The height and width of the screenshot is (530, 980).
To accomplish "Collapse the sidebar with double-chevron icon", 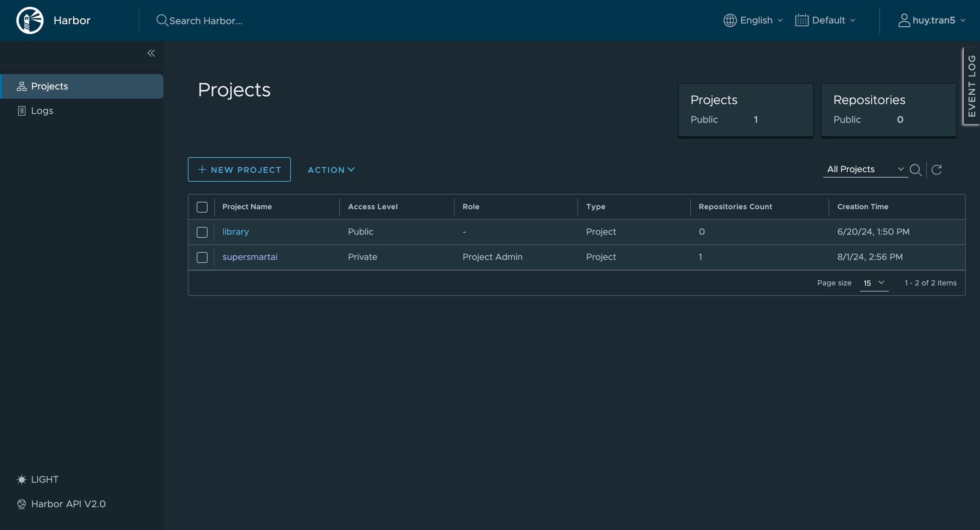I will click(x=151, y=53).
